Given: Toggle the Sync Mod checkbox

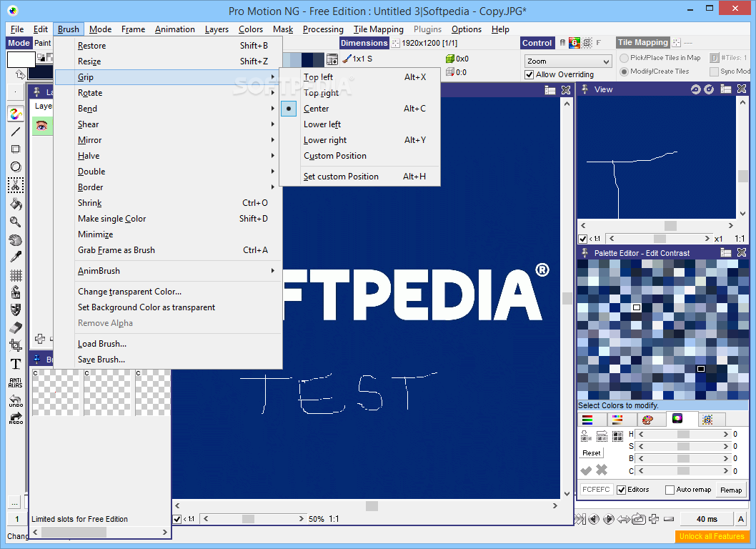Looking at the screenshot, I should pyautogui.click(x=714, y=71).
